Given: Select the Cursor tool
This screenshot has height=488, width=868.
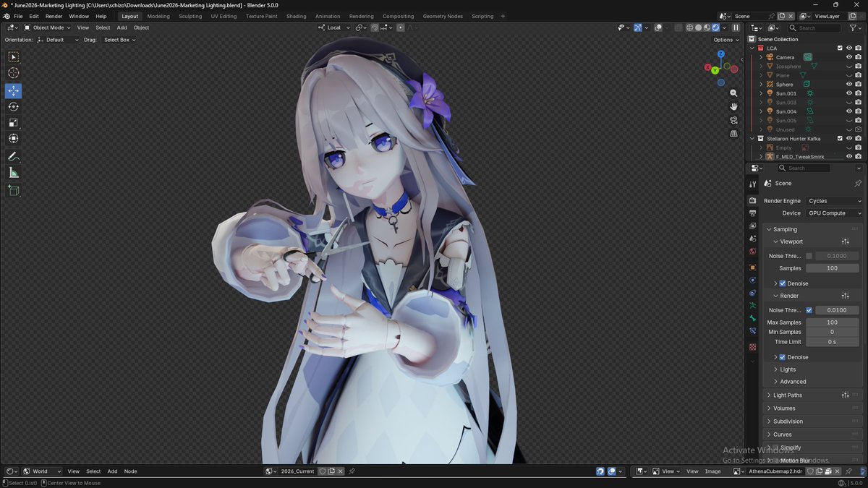Looking at the screenshot, I should pos(13,72).
